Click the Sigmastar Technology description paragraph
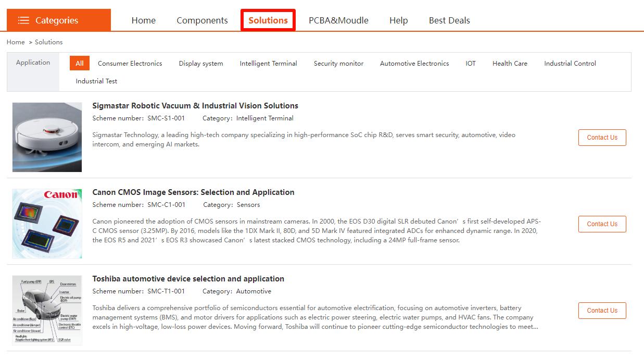Image resolution: width=644 pixels, height=357 pixels. click(x=304, y=139)
